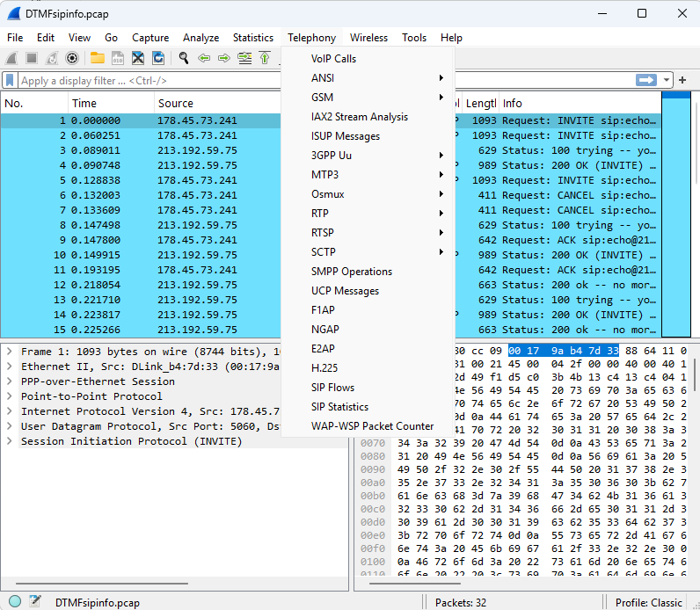The width and height of the screenshot is (700, 610).
Task: Click the go to specified packet icon
Action: (244, 58)
